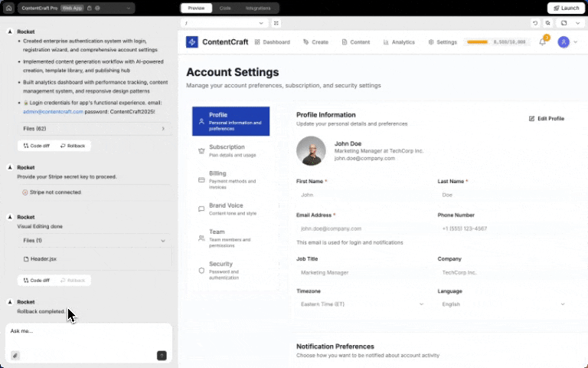
Task: Select the Brand Voice settings section
Action: tap(231, 209)
